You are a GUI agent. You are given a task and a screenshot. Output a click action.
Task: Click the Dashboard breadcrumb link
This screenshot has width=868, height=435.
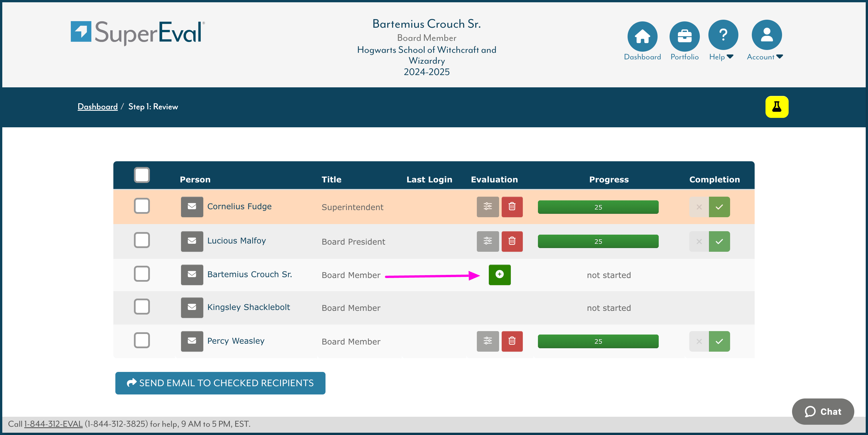(x=97, y=107)
